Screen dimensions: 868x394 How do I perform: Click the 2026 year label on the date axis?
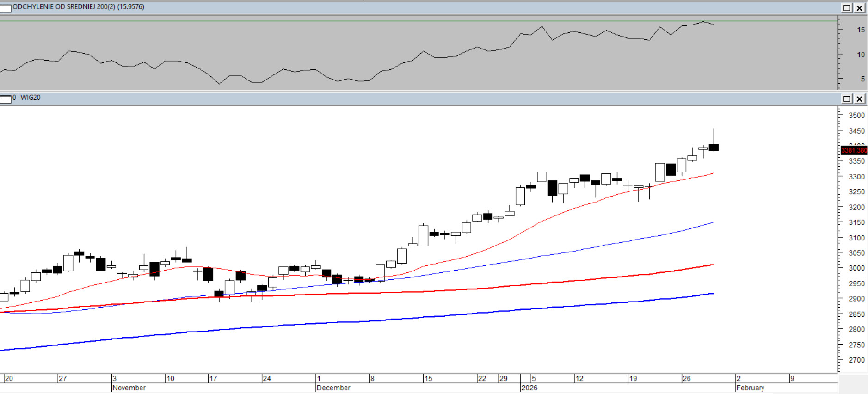click(529, 388)
